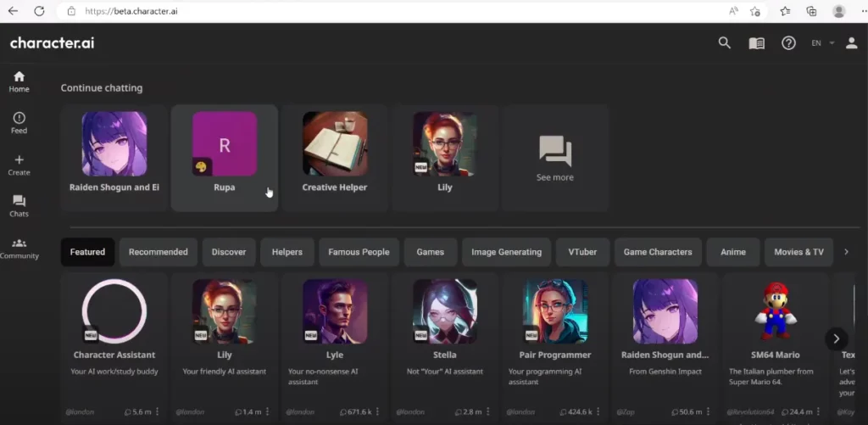This screenshot has width=868, height=425.
Task: Open the search magnifier icon
Action: click(x=724, y=43)
